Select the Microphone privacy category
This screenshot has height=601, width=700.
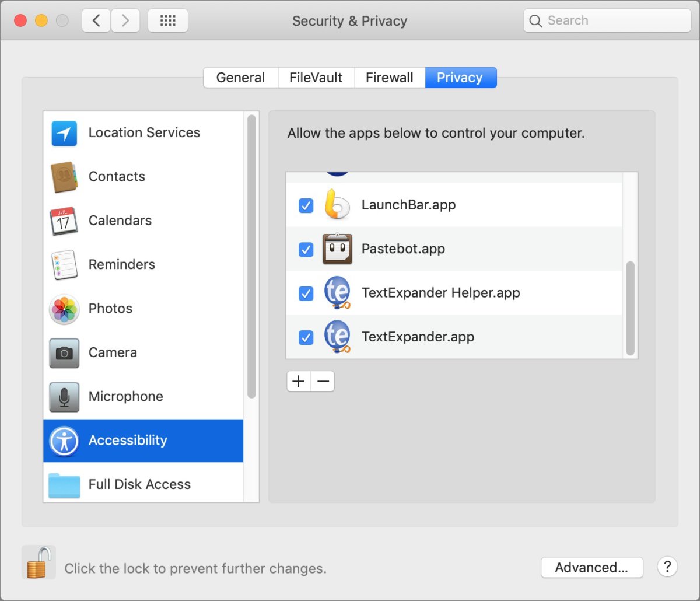coord(125,397)
